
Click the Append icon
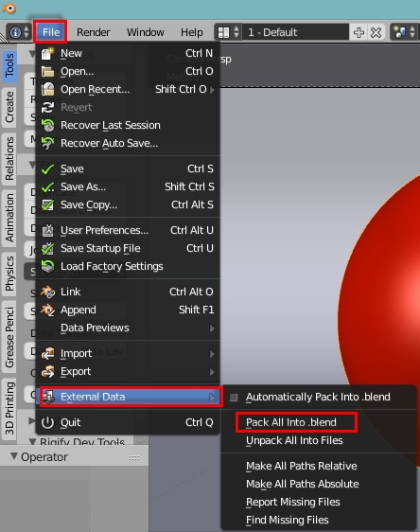[48, 310]
